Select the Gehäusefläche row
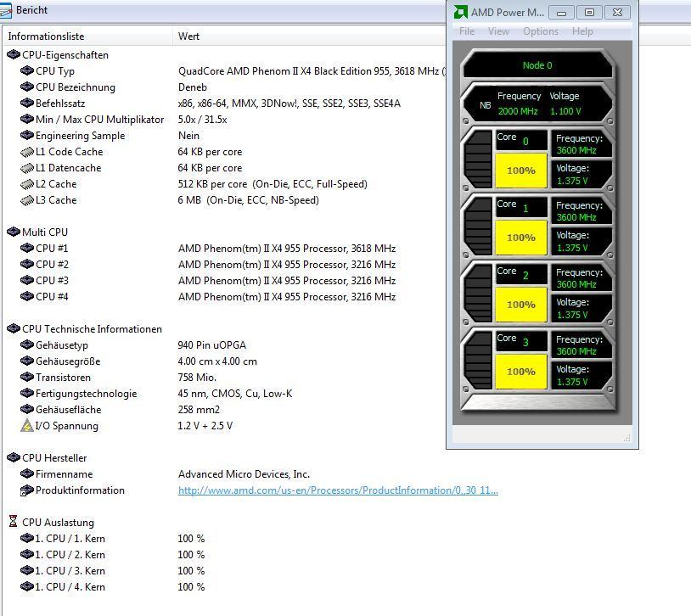Screen dimensions: 691x616 [x=120, y=410]
